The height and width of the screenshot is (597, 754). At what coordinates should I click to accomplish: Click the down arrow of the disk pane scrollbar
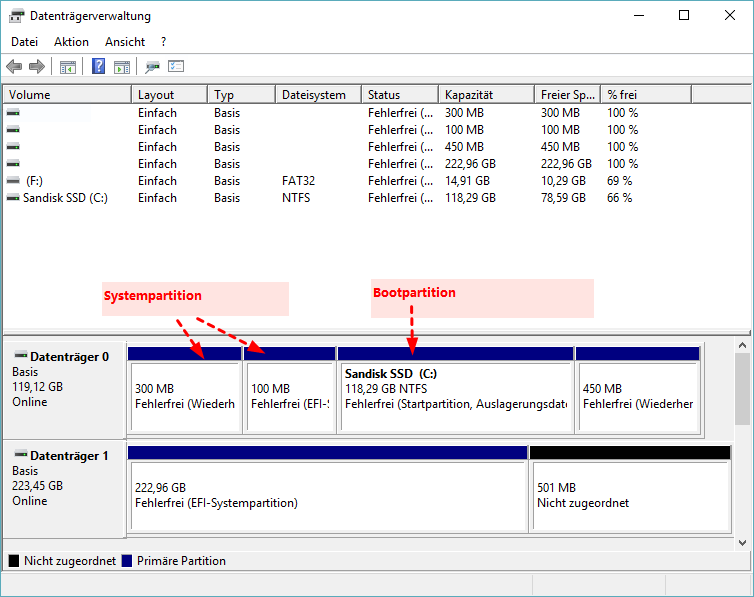coord(743,542)
